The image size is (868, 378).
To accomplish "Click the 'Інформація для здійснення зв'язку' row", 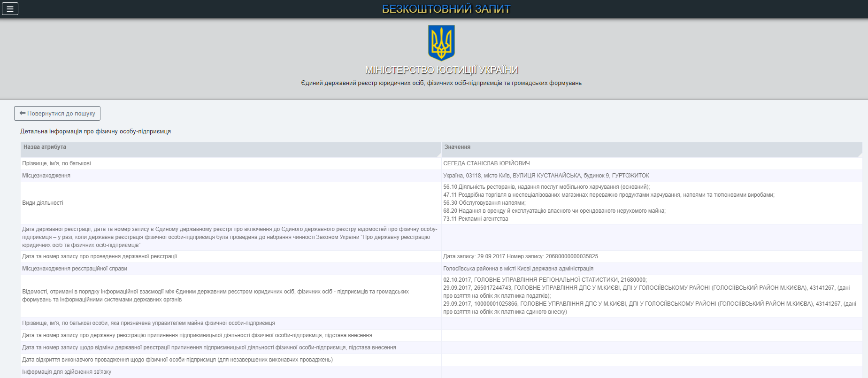I will tap(67, 372).
